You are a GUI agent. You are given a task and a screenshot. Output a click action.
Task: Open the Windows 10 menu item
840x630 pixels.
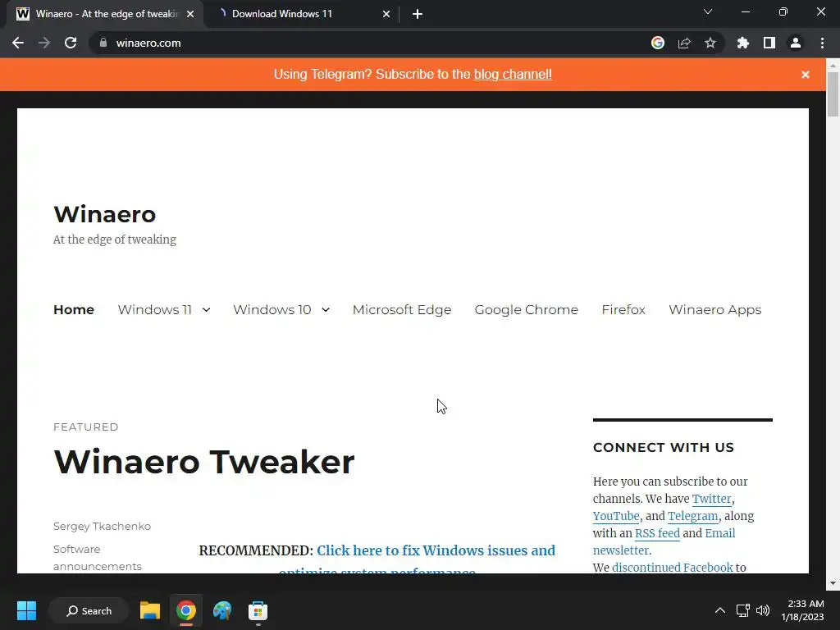[x=272, y=309]
